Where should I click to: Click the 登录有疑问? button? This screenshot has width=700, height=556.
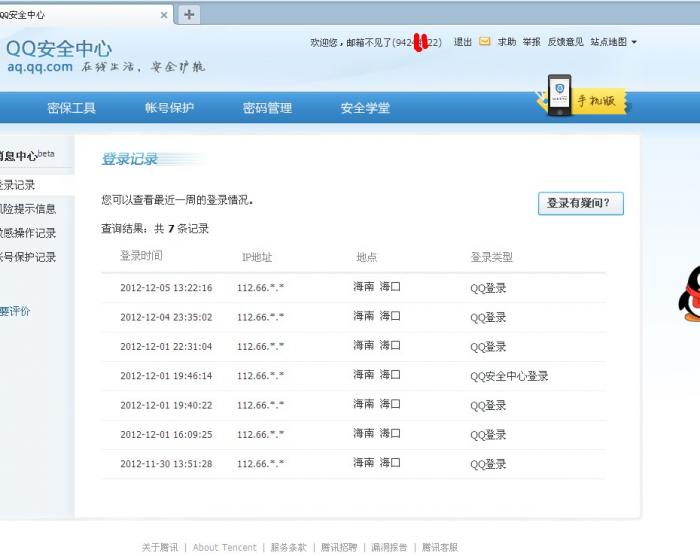581,203
